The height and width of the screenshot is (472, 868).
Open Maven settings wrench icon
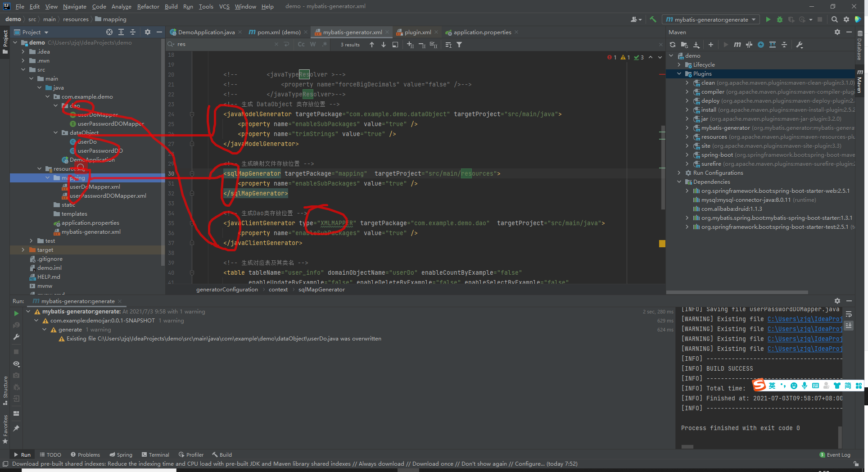800,45
